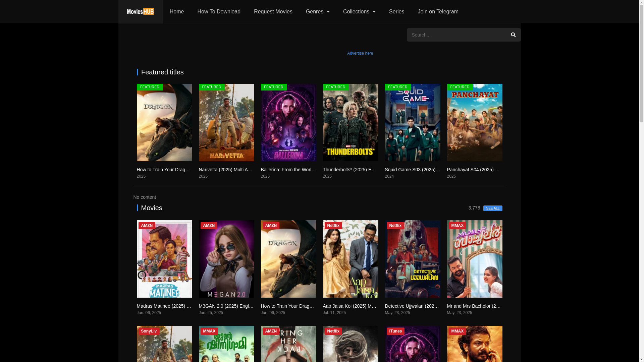
Task: Open Madras Matinee movie poster
Action: pyautogui.click(x=164, y=259)
